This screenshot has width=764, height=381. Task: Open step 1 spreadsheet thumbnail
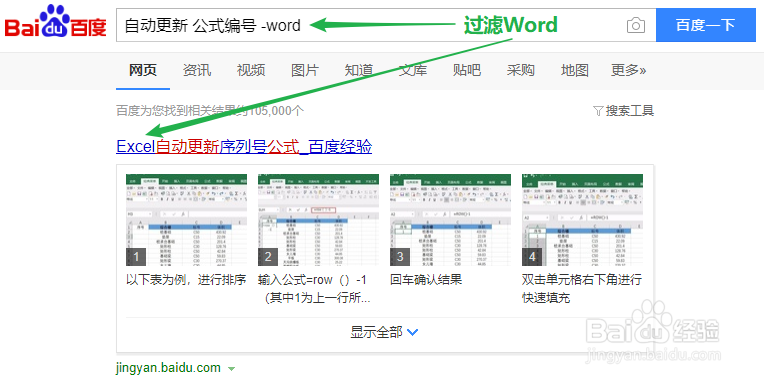pos(187,220)
